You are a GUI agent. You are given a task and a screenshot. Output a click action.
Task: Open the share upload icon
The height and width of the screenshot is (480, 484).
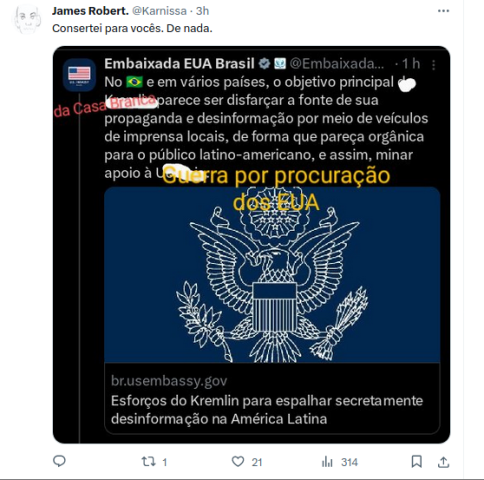click(x=443, y=462)
